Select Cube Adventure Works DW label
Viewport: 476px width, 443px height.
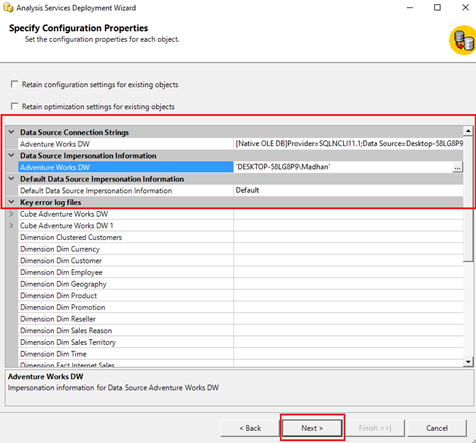(64, 214)
